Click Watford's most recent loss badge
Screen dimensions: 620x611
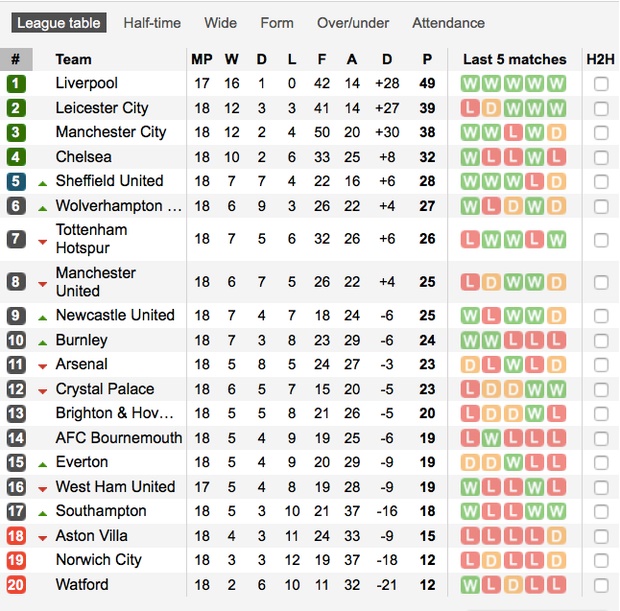coord(558,585)
